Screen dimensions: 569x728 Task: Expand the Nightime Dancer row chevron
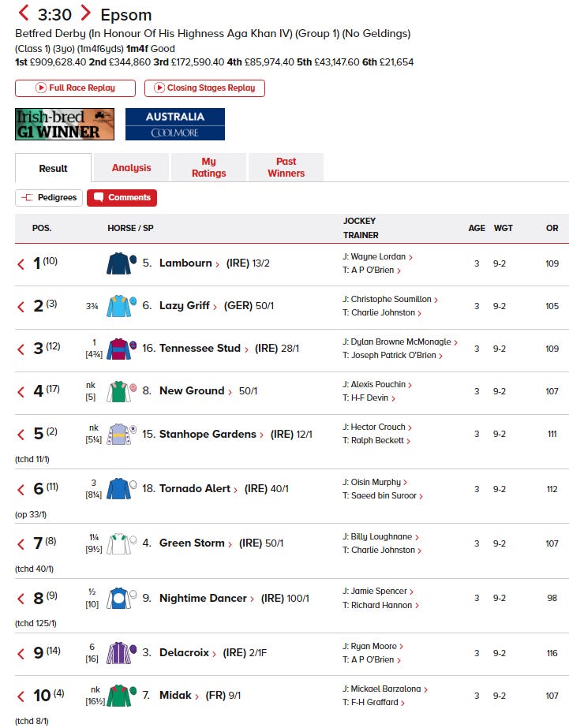[21, 599]
